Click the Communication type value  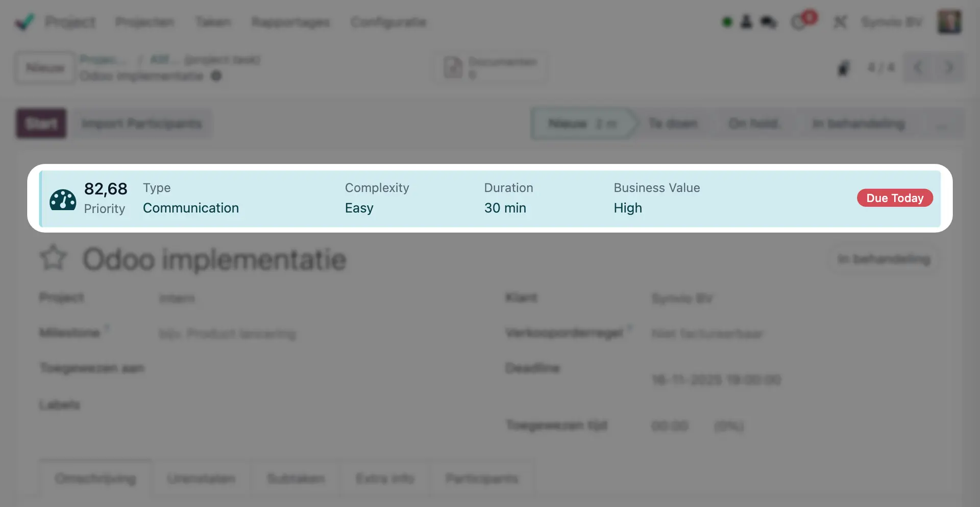[x=191, y=208]
